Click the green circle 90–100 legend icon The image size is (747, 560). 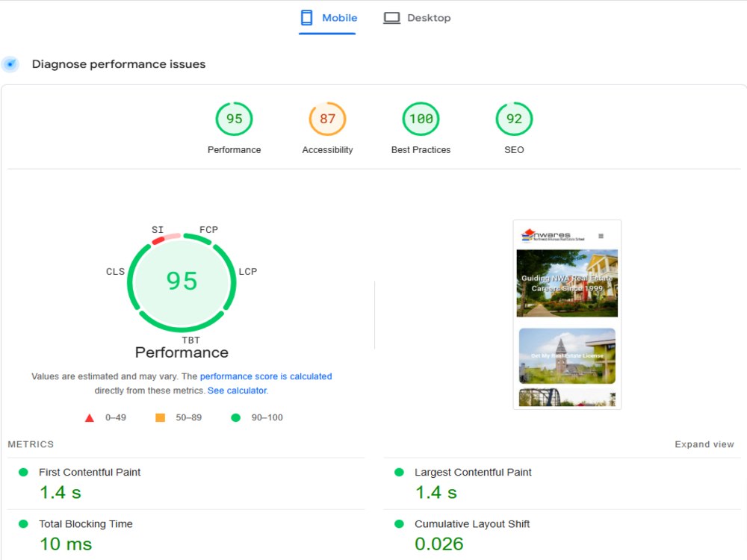coord(235,417)
